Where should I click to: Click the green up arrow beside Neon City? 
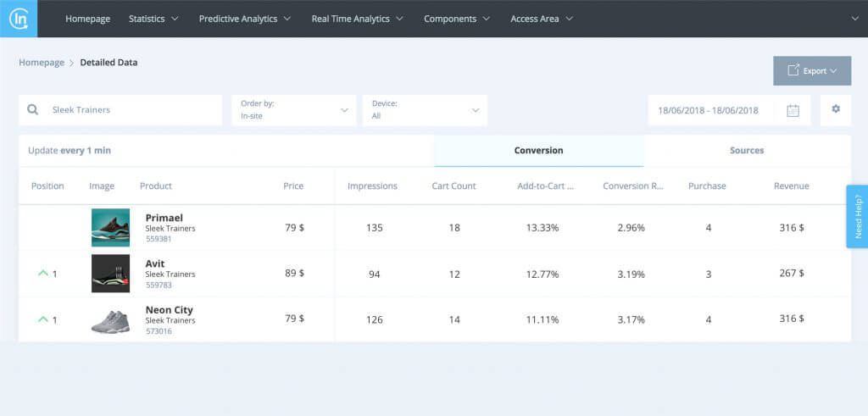click(42, 319)
